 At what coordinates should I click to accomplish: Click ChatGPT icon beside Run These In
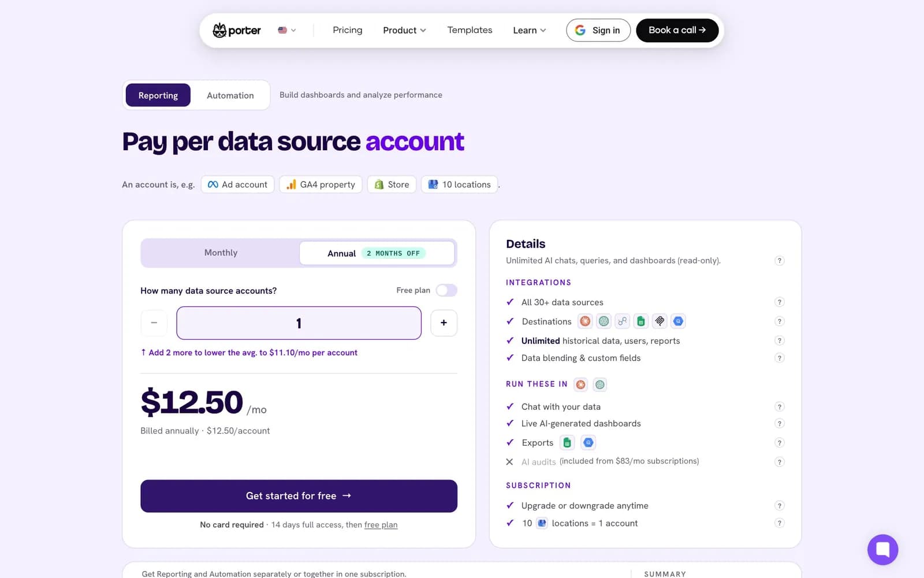coord(600,384)
